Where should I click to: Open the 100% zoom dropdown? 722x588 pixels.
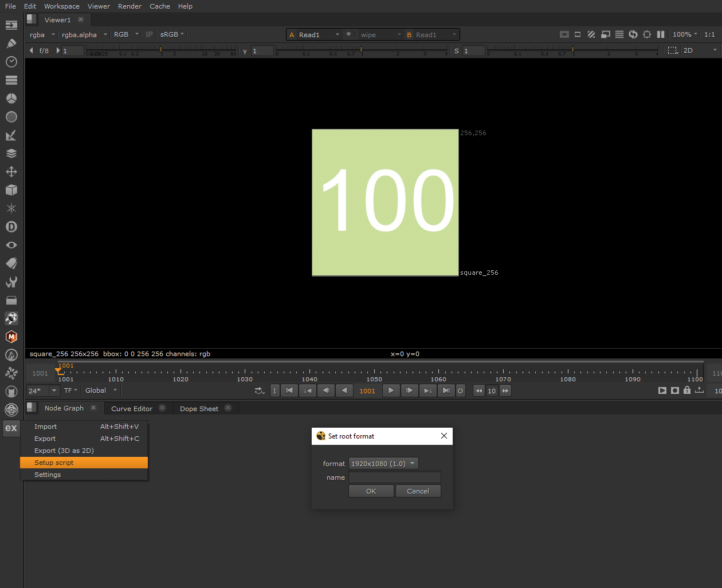pyautogui.click(x=685, y=34)
